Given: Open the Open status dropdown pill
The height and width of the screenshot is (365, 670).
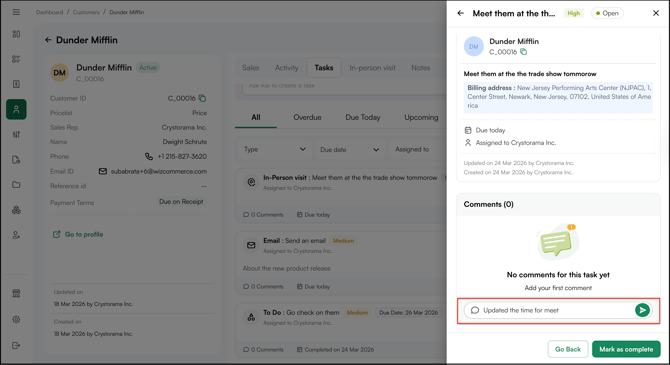Looking at the screenshot, I should tap(607, 13).
